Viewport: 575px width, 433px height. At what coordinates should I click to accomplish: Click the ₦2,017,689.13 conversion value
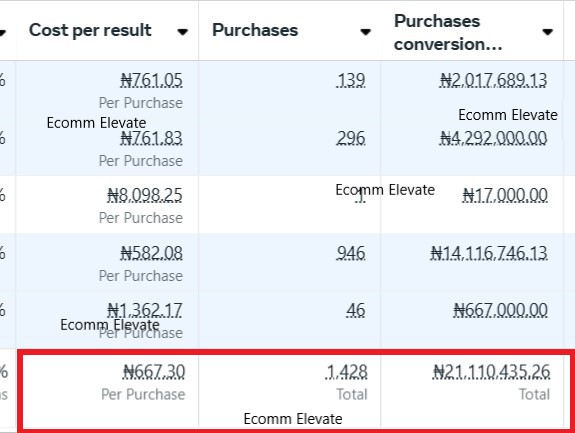pyautogui.click(x=494, y=80)
